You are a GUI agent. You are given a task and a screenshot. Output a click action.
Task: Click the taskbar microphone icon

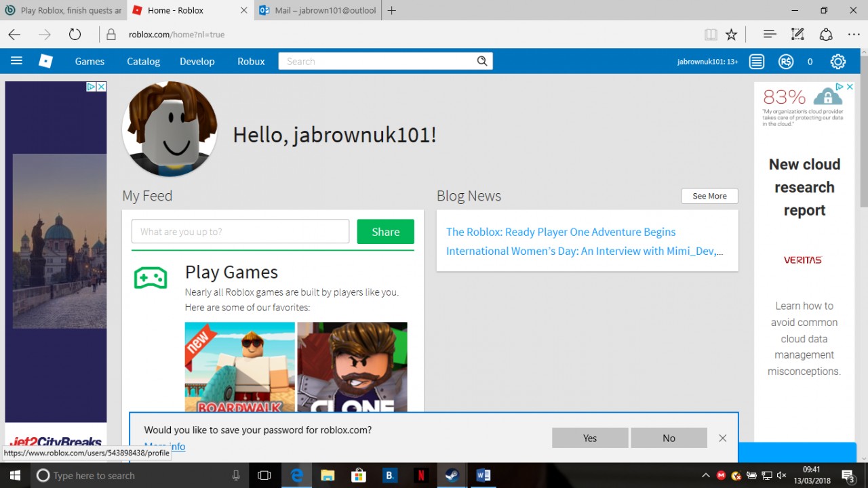[236, 475]
